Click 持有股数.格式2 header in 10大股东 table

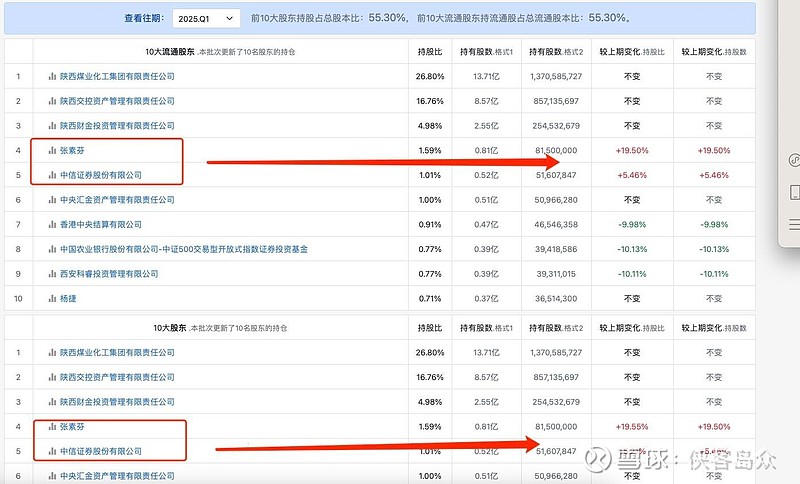click(x=556, y=328)
